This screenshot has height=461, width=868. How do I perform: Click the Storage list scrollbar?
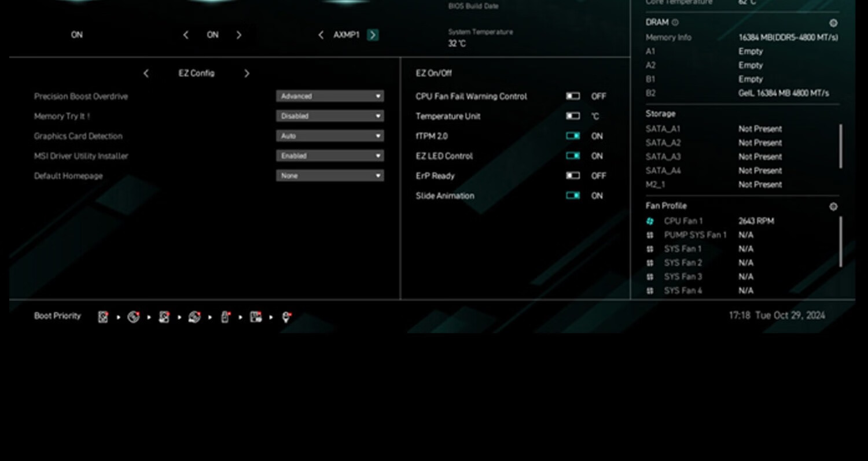point(841,146)
